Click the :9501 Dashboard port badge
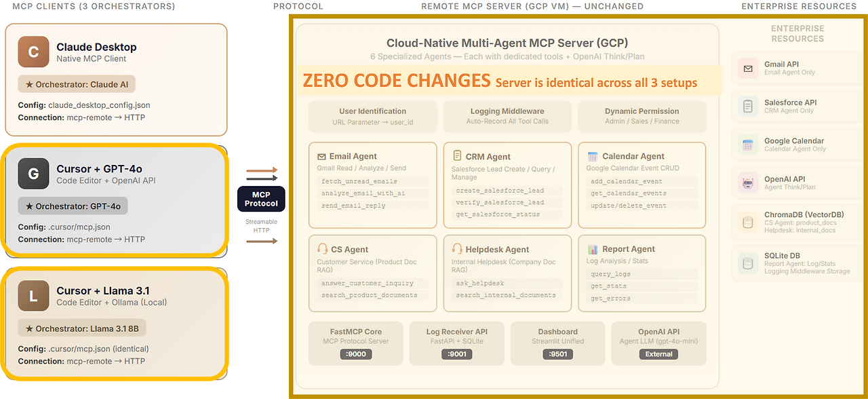The image size is (868, 399). point(557,354)
